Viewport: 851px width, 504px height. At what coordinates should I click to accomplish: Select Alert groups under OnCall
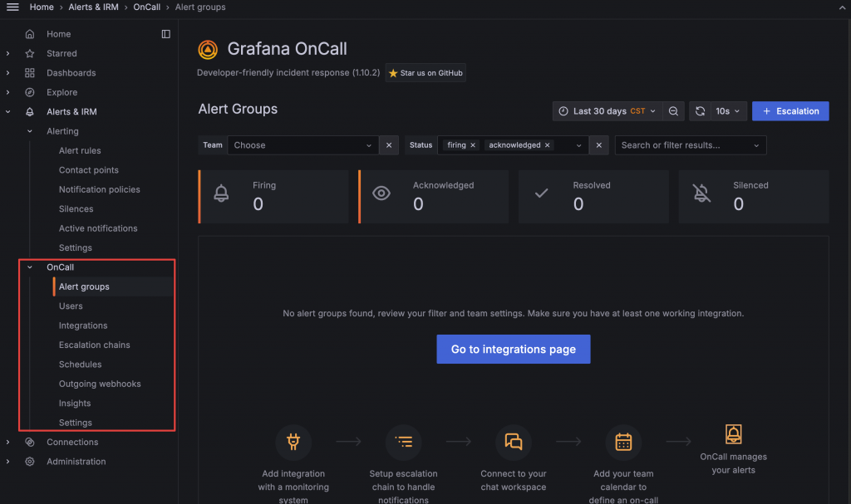[84, 287]
